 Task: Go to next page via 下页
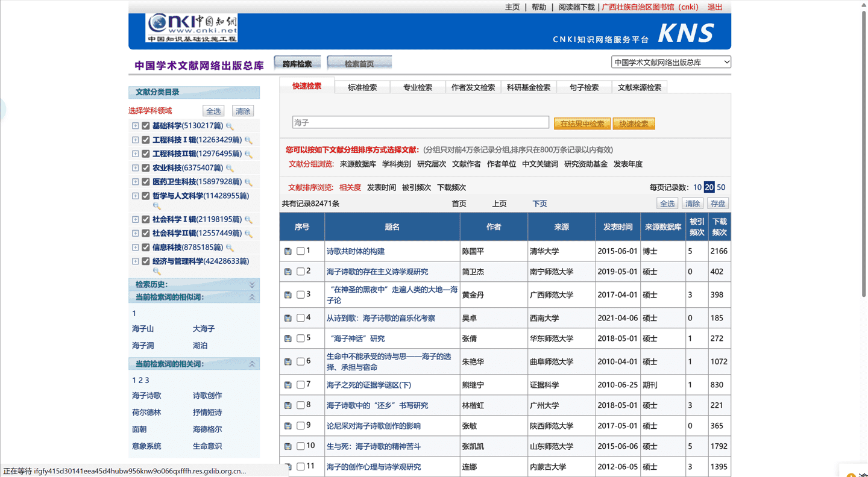(x=539, y=204)
